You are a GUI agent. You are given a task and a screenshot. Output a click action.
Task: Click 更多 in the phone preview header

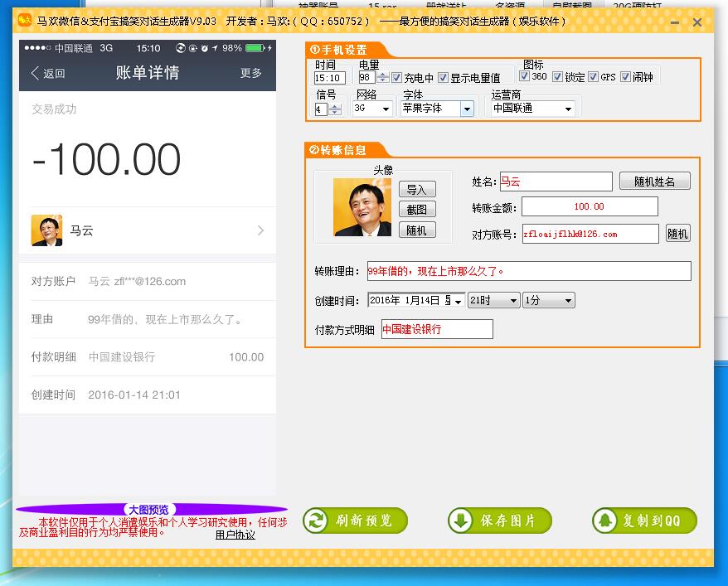pos(251,73)
